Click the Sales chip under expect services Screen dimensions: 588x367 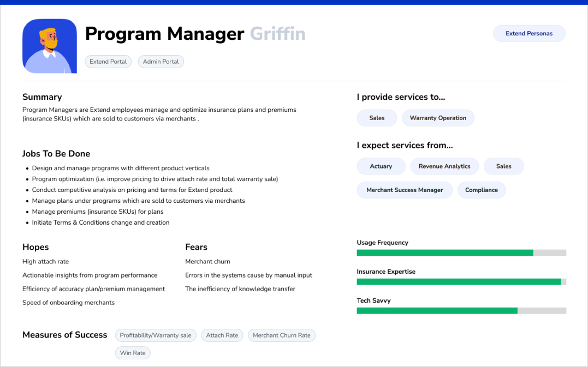coord(503,166)
